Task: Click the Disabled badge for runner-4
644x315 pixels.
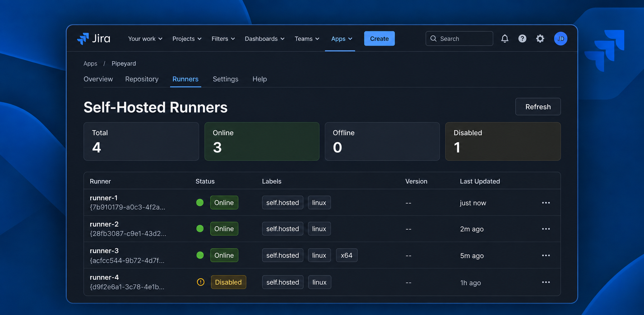Action: (228, 282)
